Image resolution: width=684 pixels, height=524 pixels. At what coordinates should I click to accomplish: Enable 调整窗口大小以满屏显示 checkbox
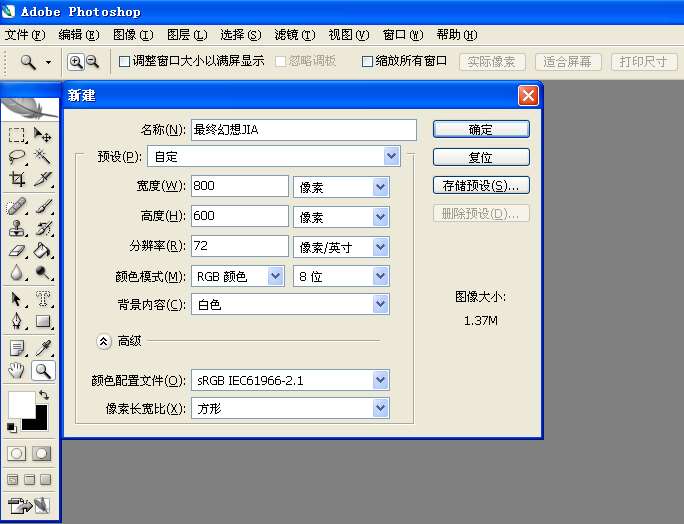click(x=124, y=62)
